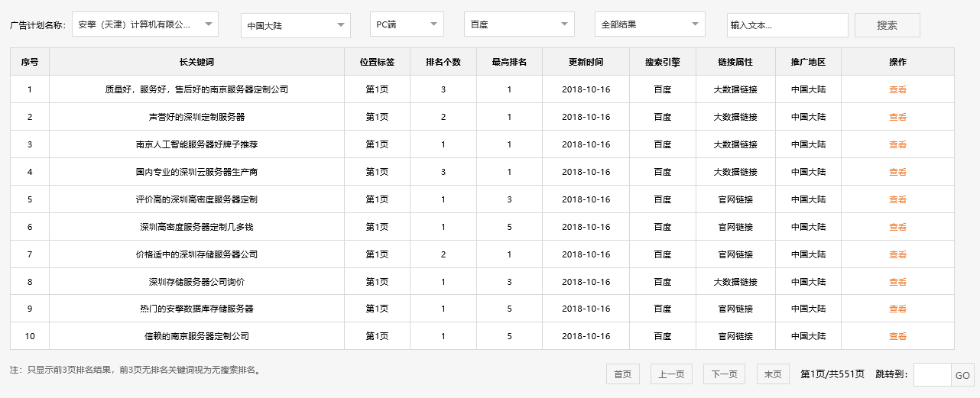Select keyword 声誉好的深圳定制服务器
The width and height of the screenshot is (980, 398).
point(196,117)
